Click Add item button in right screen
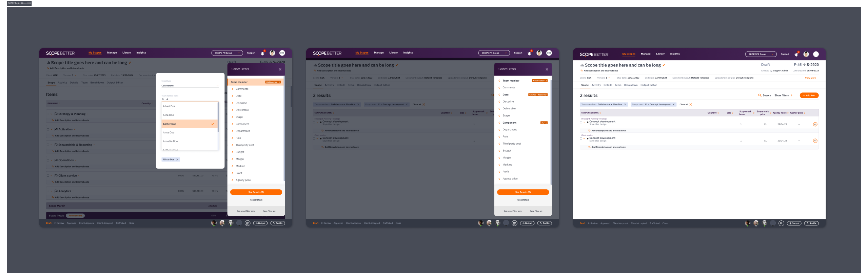This screenshot has width=868, height=280. click(x=809, y=95)
